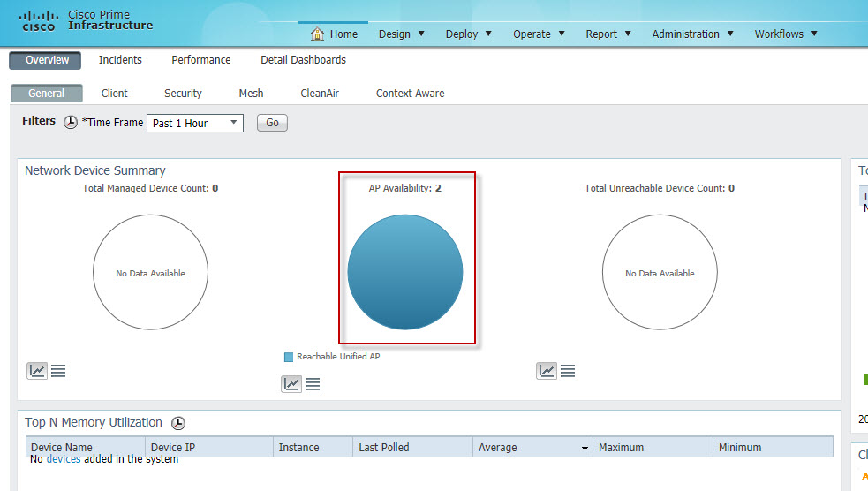This screenshot has height=491, width=868.
Task: Click the Total Unreachable Device Count label
Action: tap(660, 188)
